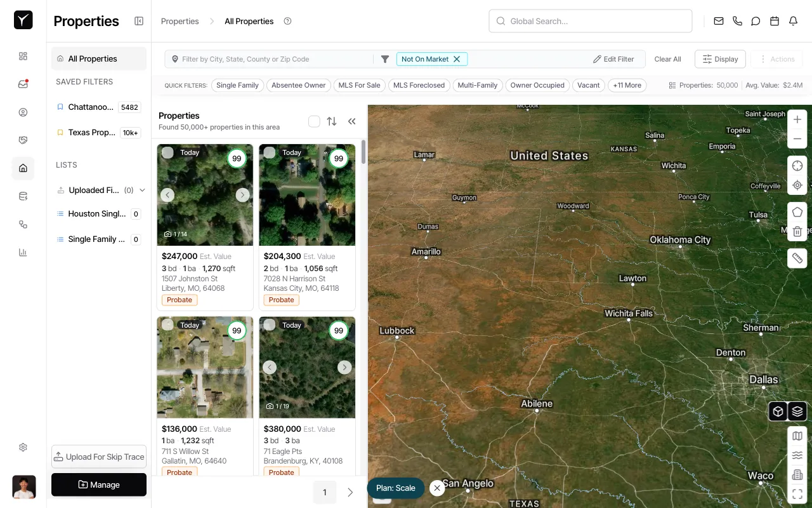Viewport: 812px width, 508px height.
Task: Expand the +11 More quick filters
Action: click(627, 85)
